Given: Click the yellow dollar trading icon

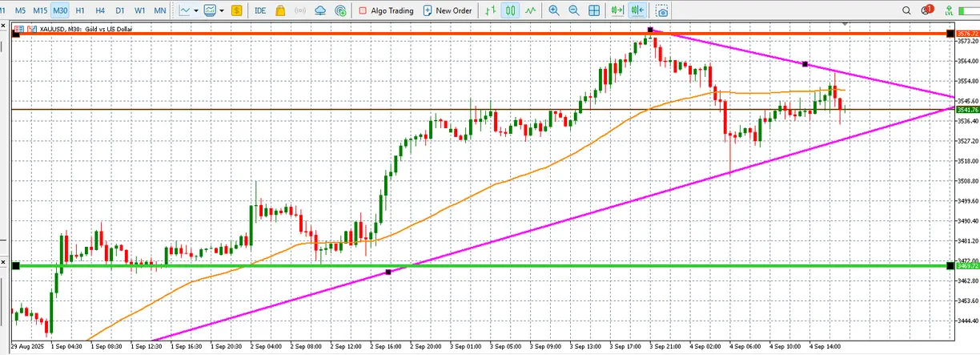Looking at the screenshot, I should point(236,10).
